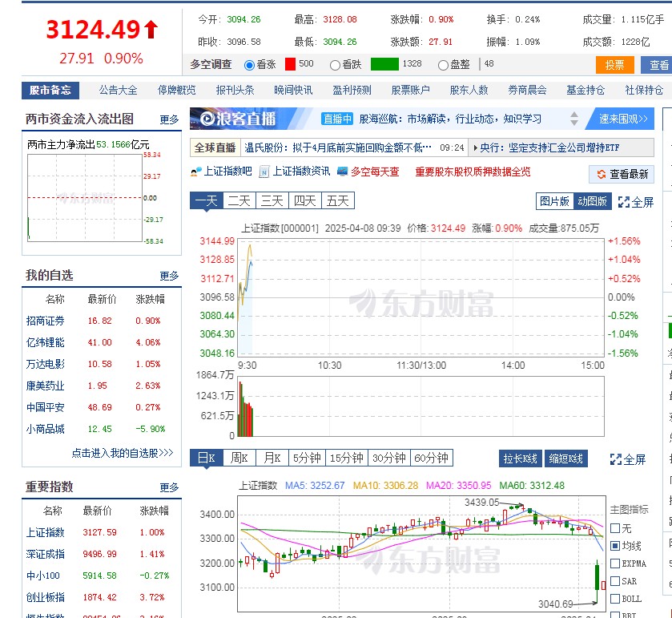The image size is (672, 618).
Task: Enable the EXPMA indicator checkbox
Action: pos(615,563)
